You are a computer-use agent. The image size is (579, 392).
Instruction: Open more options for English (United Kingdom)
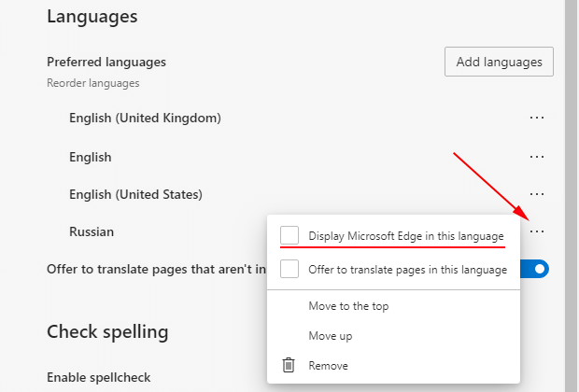pyautogui.click(x=537, y=118)
